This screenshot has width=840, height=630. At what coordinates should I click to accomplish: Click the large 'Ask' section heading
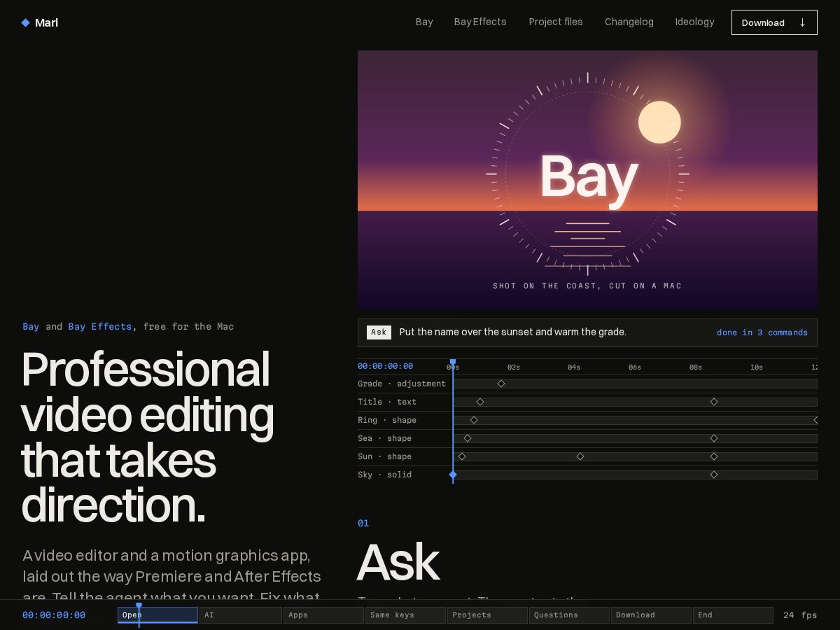(x=398, y=563)
